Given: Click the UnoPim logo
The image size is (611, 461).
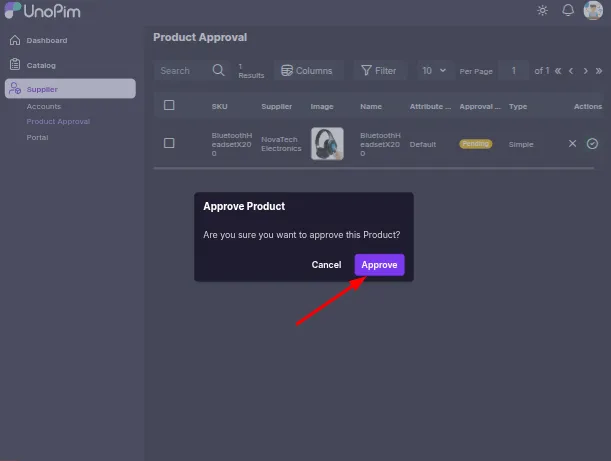Looking at the screenshot, I should pyautogui.click(x=42, y=11).
